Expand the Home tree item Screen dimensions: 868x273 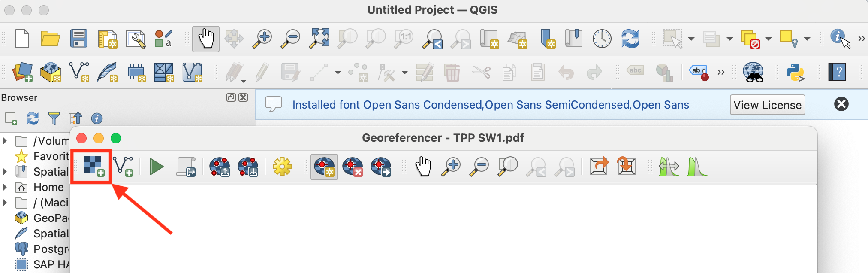[x=5, y=187]
